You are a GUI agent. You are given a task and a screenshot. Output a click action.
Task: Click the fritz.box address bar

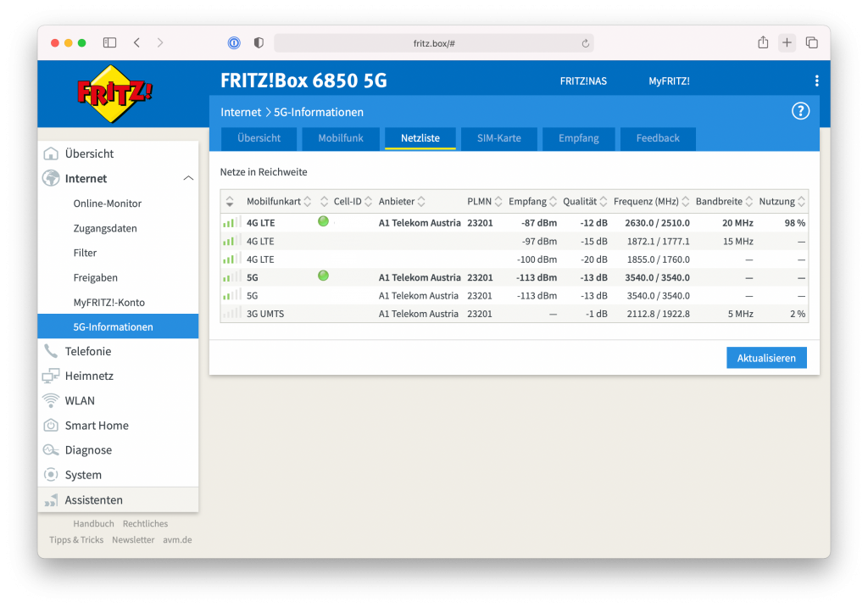click(x=434, y=43)
